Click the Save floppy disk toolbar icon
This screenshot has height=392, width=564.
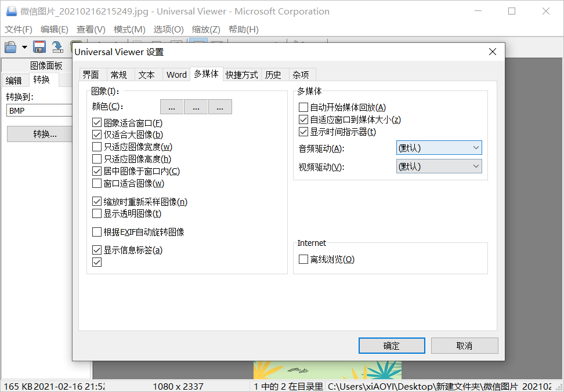pyautogui.click(x=39, y=47)
